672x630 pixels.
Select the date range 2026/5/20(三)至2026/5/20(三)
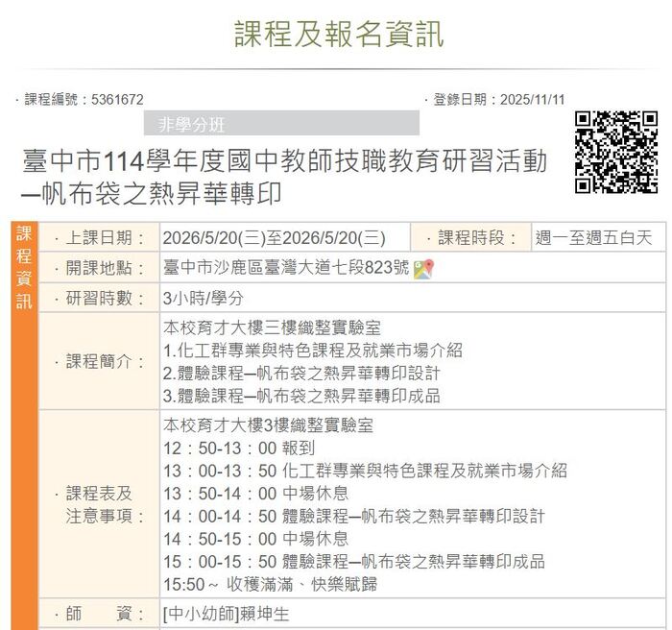pos(274,238)
